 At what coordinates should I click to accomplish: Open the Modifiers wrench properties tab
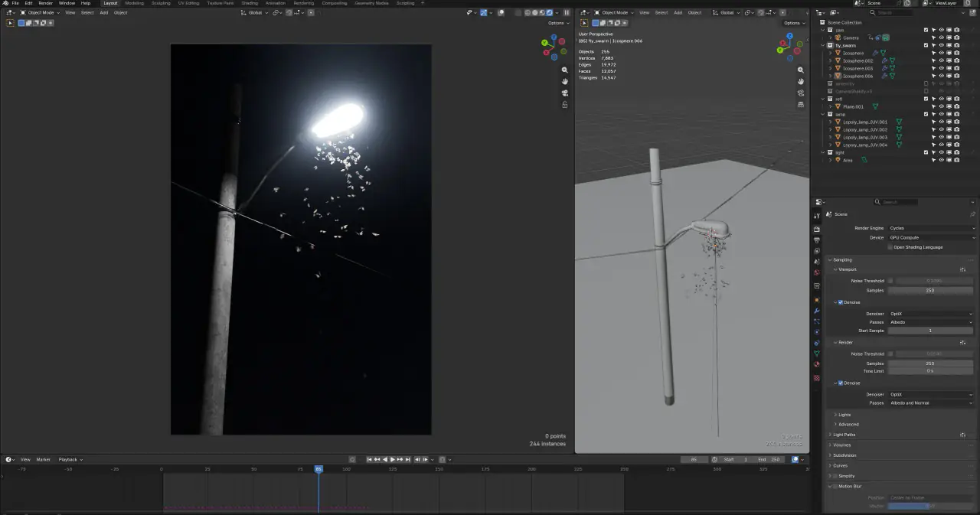tap(817, 310)
